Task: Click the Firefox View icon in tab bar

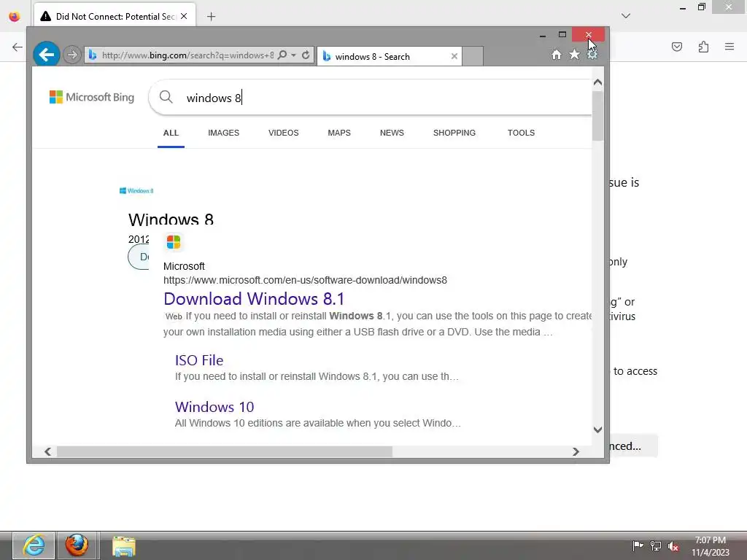Action: pos(15,17)
